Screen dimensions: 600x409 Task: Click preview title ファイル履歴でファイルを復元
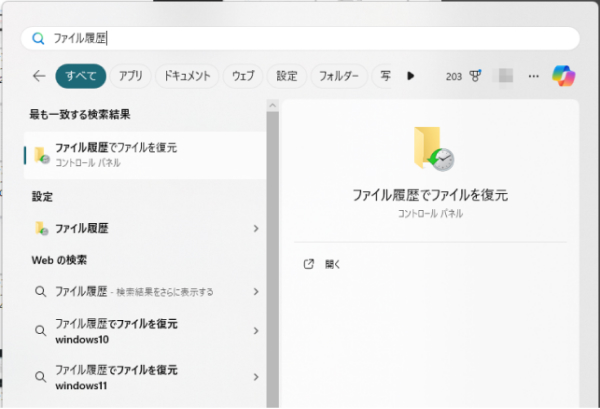430,195
